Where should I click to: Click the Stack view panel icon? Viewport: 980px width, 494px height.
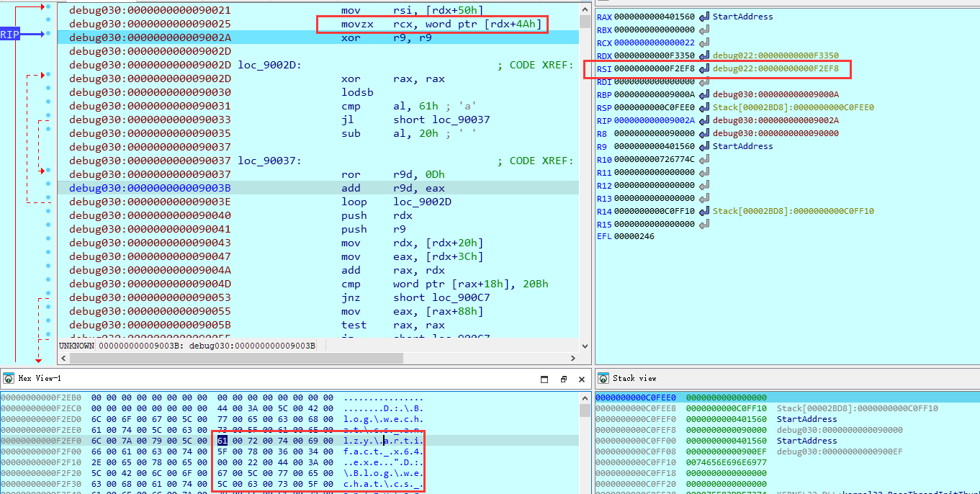tap(603, 379)
